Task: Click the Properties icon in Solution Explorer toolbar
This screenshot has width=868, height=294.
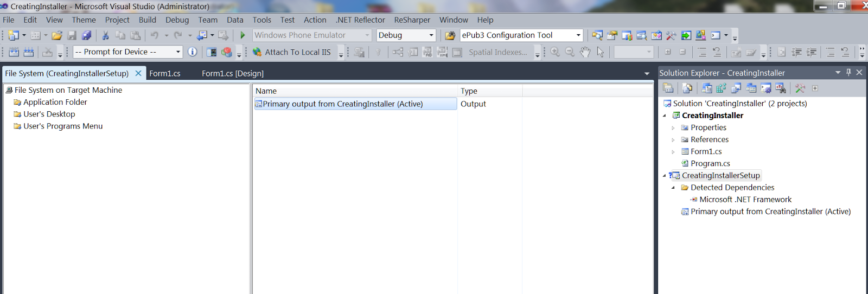Action: 668,88
